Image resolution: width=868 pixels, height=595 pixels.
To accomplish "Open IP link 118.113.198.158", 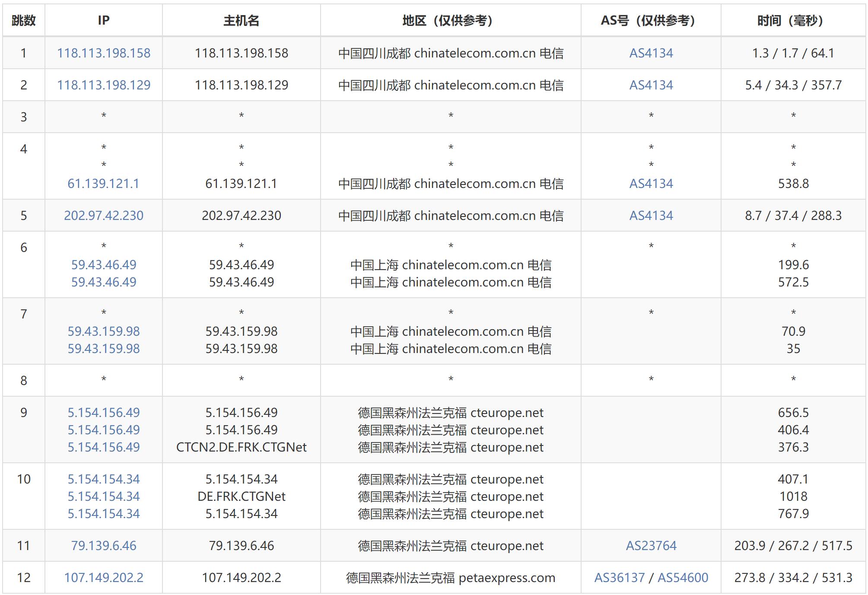I will pos(104,53).
